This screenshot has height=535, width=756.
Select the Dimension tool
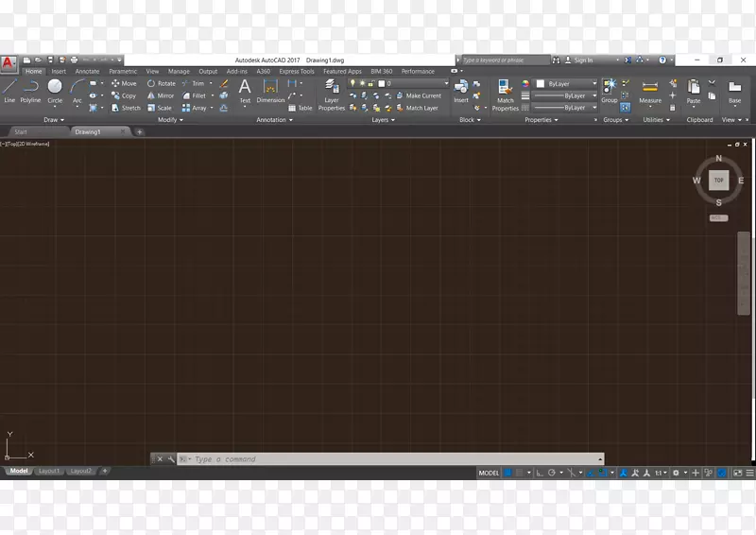(x=270, y=91)
